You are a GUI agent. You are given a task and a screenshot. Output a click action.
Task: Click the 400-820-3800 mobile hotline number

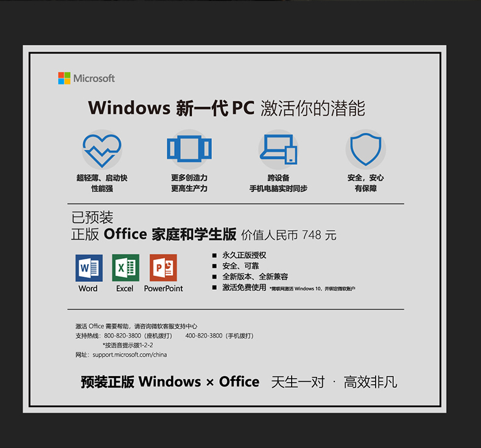(204, 336)
